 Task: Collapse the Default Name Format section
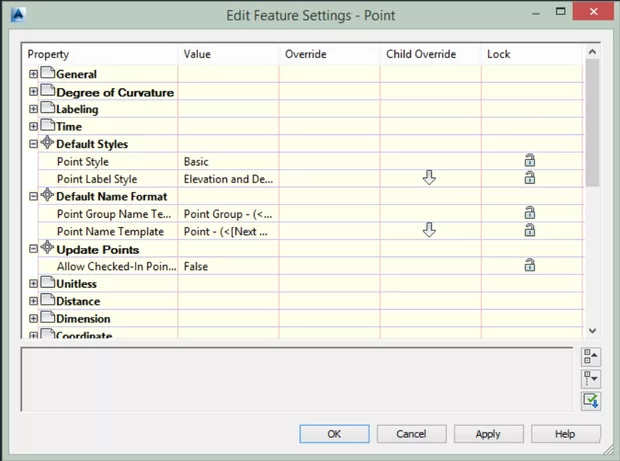(x=33, y=197)
